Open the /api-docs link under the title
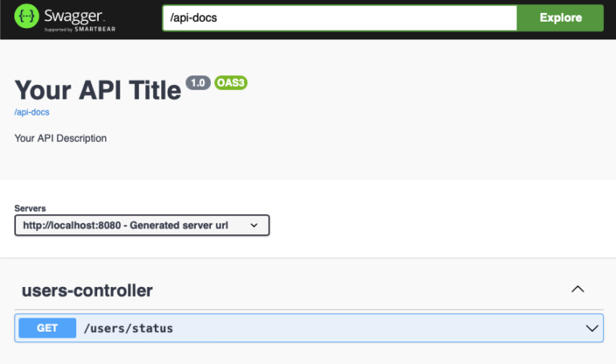 coord(32,112)
